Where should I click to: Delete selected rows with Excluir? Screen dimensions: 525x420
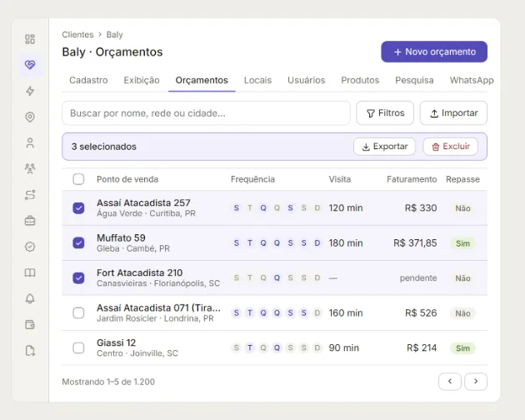click(450, 147)
